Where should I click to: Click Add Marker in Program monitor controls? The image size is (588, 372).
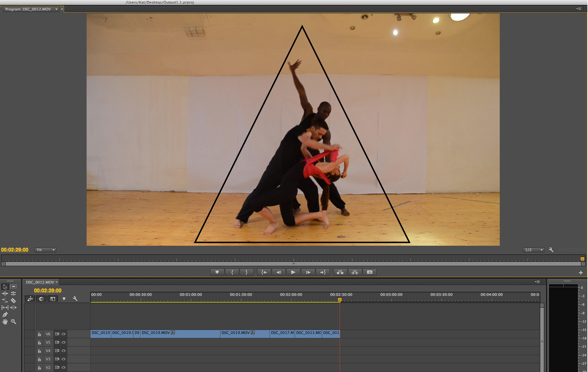tap(217, 272)
